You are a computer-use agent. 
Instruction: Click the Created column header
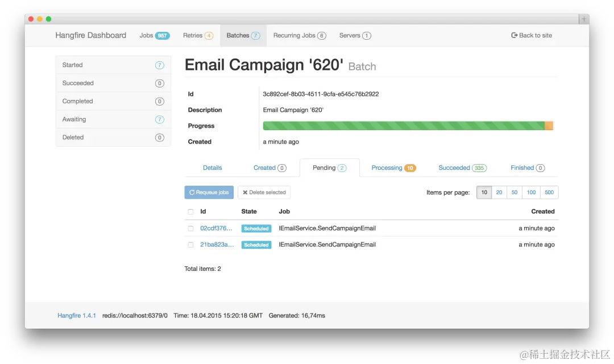click(x=543, y=211)
